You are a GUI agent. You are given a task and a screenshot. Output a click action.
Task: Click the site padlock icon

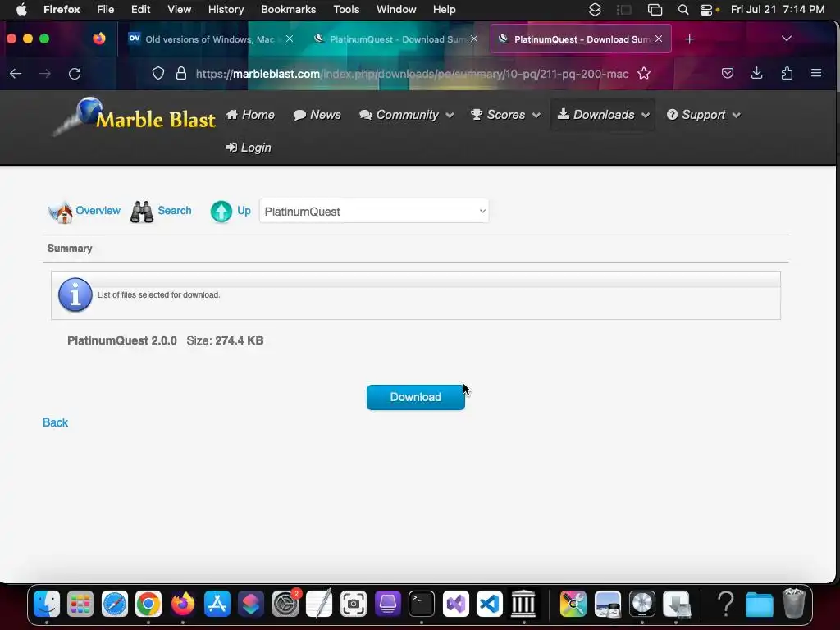[x=181, y=73]
